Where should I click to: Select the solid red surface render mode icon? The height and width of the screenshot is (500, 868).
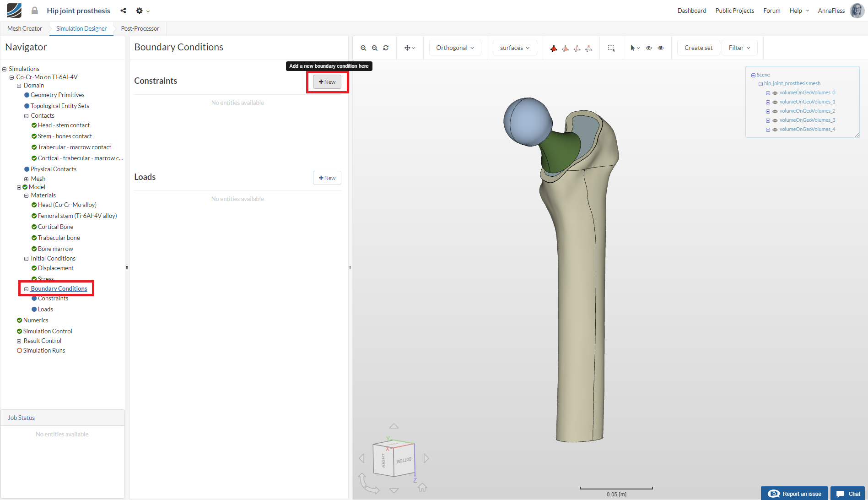[554, 48]
